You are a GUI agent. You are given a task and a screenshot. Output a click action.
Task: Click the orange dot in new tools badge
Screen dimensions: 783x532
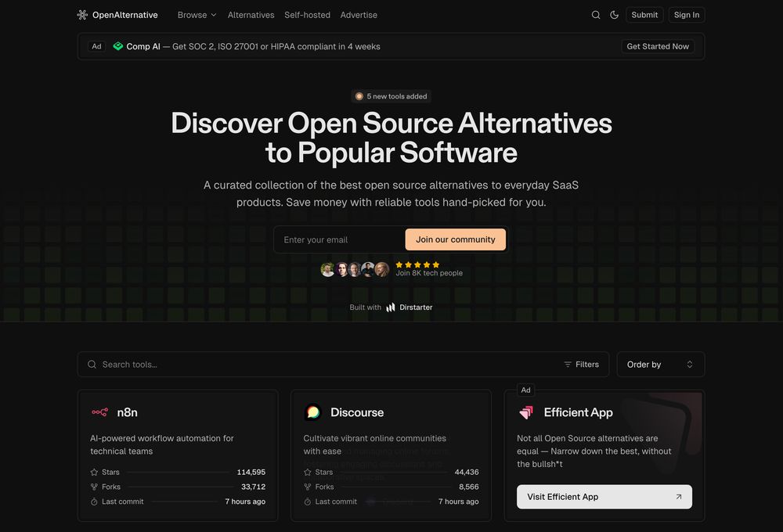point(359,96)
